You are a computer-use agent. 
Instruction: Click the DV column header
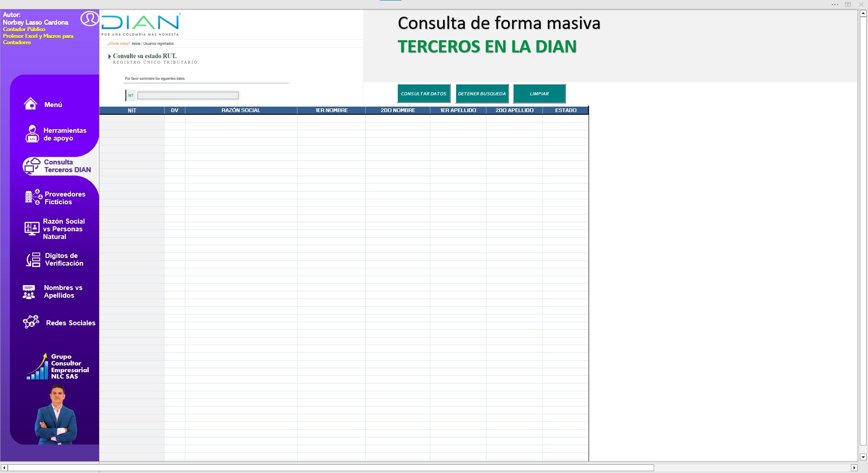175,110
